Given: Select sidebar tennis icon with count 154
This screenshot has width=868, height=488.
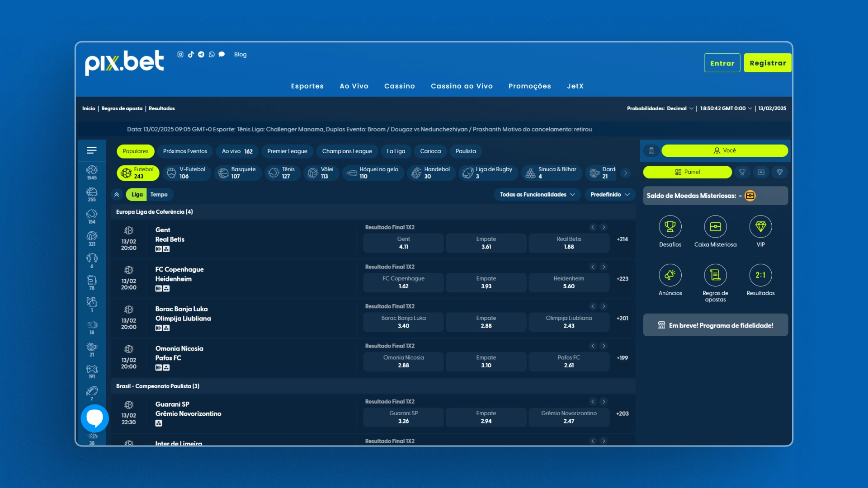Looking at the screenshot, I should click(92, 216).
